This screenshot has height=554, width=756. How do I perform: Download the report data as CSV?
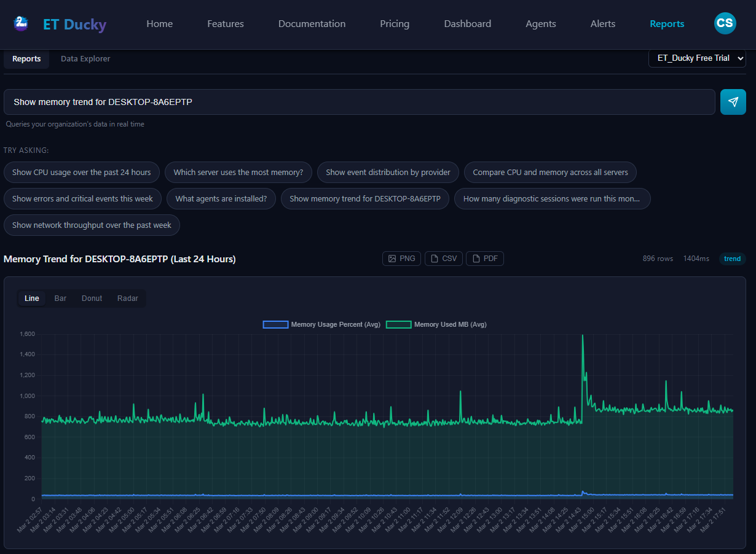[443, 259]
